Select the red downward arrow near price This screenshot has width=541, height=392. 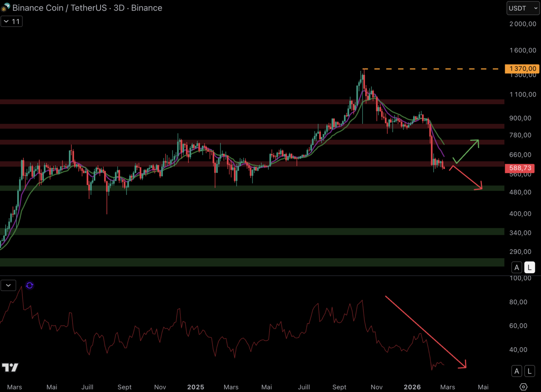467,178
